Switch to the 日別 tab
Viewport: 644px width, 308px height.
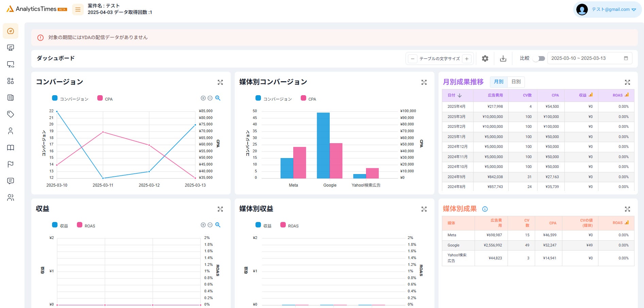tap(516, 82)
